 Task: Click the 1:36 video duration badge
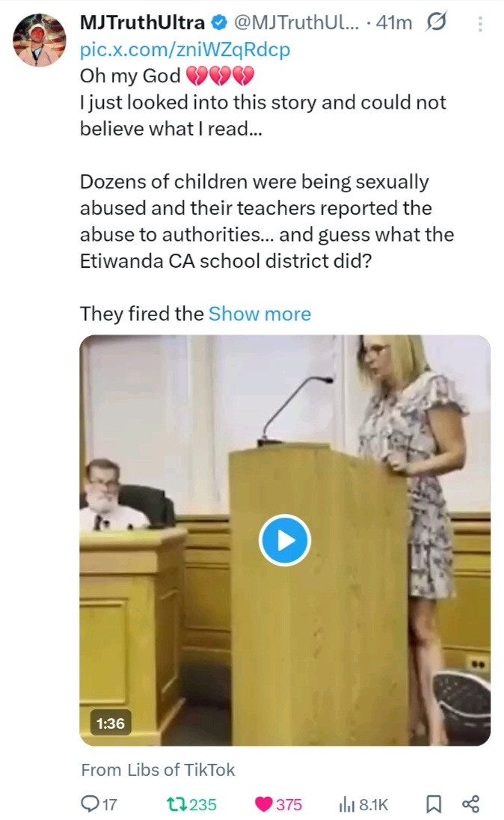(111, 723)
